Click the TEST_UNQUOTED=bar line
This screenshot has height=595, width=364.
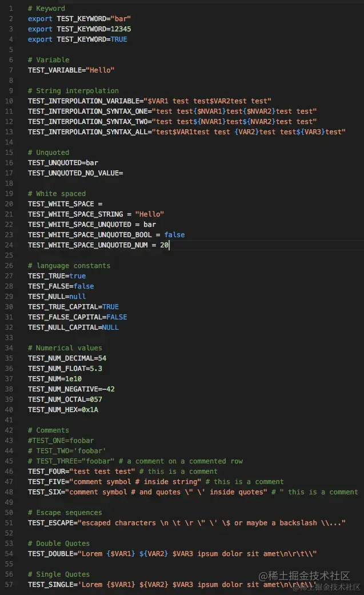coord(63,162)
